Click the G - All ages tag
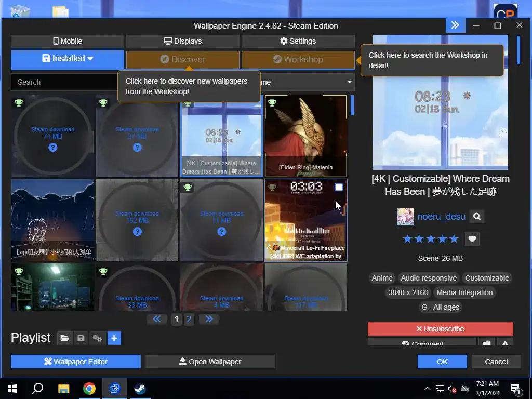 (x=440, y=308)
